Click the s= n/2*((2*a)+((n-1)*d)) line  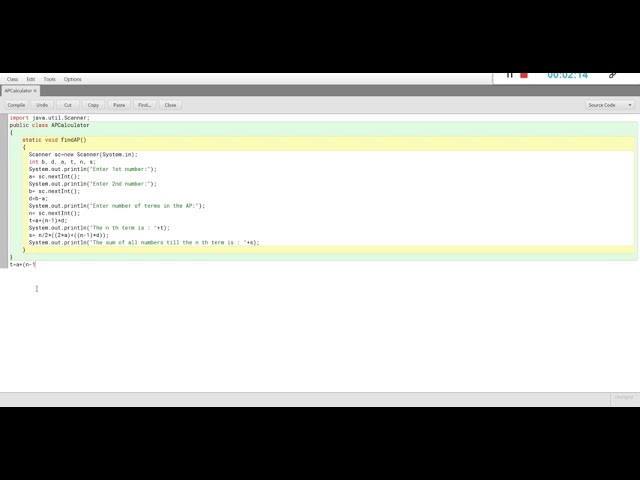pos(69,236)
